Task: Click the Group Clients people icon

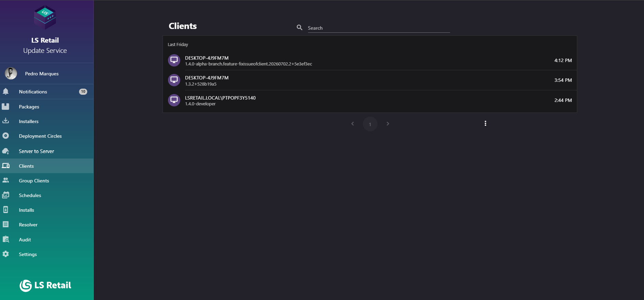Action: click(x=6, y=180)
